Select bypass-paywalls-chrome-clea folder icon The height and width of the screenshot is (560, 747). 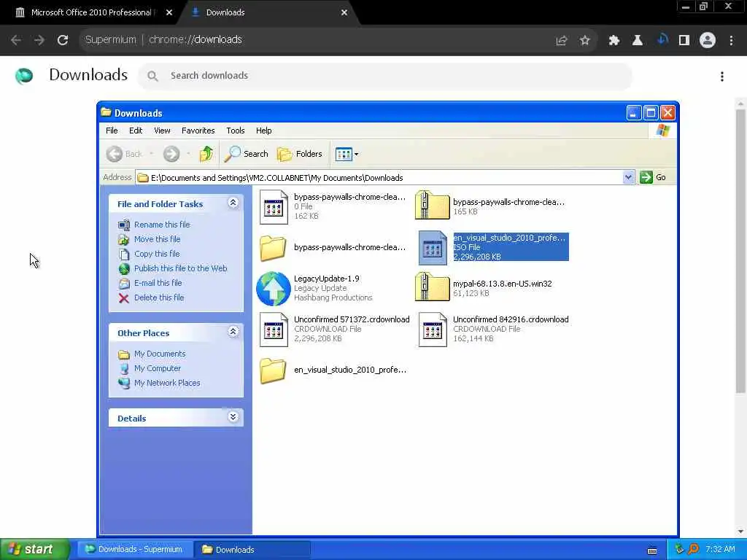tap(273, 248)
